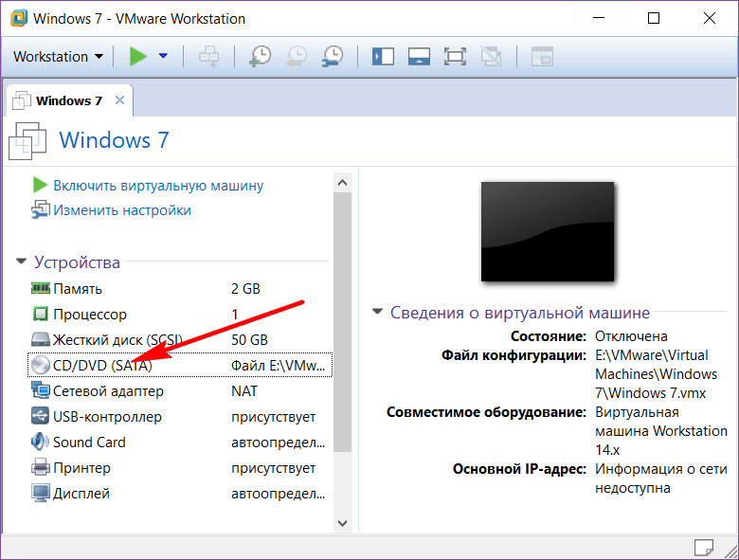Viewport: 739px width, 560px height.
Task: Click the Отключена state value
Action: click(x=631, y=336)
